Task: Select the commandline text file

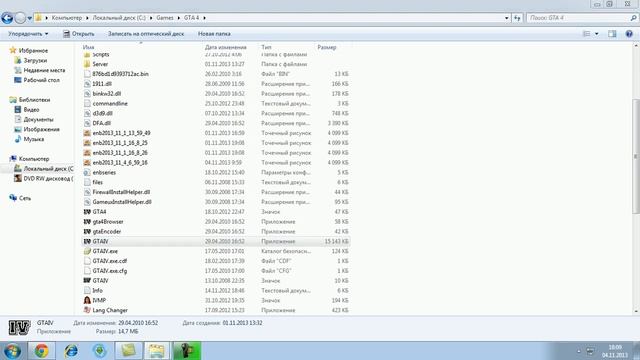Action: pos(110,104)
